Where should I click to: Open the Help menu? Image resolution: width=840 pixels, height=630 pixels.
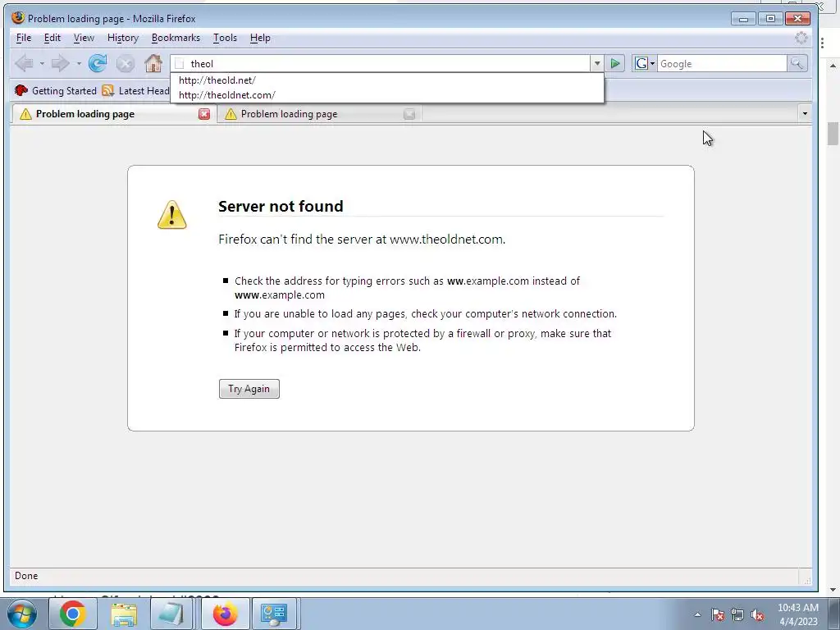click(x=260, y=38)
